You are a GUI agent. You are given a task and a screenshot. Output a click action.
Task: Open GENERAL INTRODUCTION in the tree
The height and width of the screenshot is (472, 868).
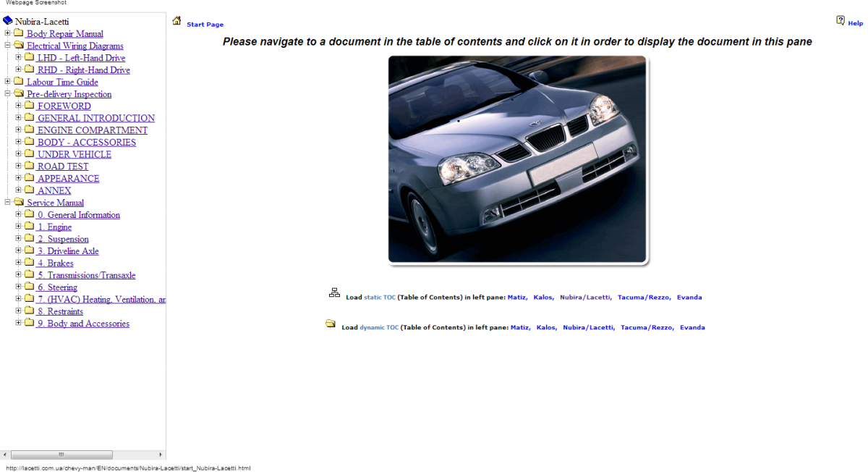pyautogui.click(x=95, y=118)
